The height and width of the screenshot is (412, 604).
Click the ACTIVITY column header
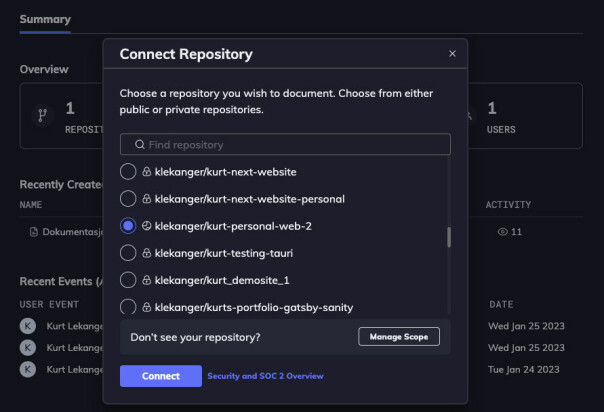click(508, 204)
